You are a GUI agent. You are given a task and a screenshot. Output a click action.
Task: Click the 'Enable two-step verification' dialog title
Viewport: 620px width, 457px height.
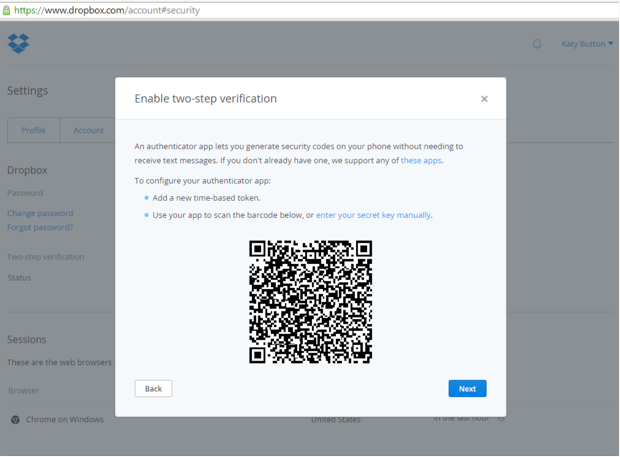[x=206, y=99]
